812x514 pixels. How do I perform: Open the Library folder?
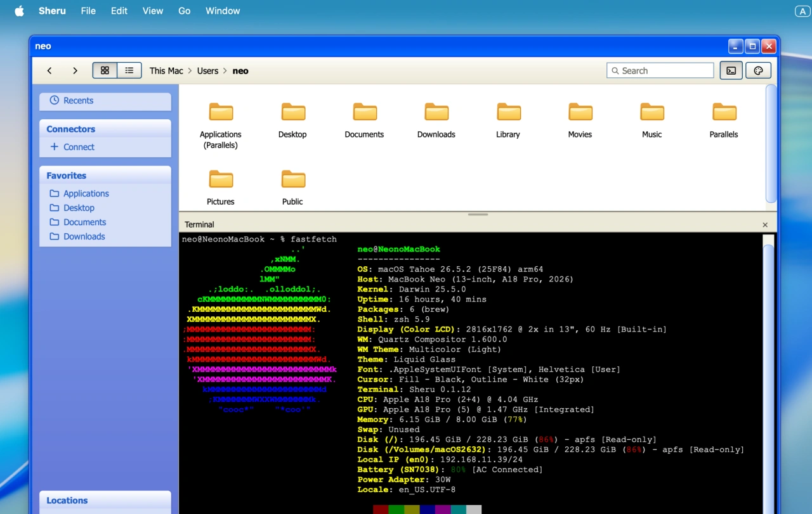point(508,119)
